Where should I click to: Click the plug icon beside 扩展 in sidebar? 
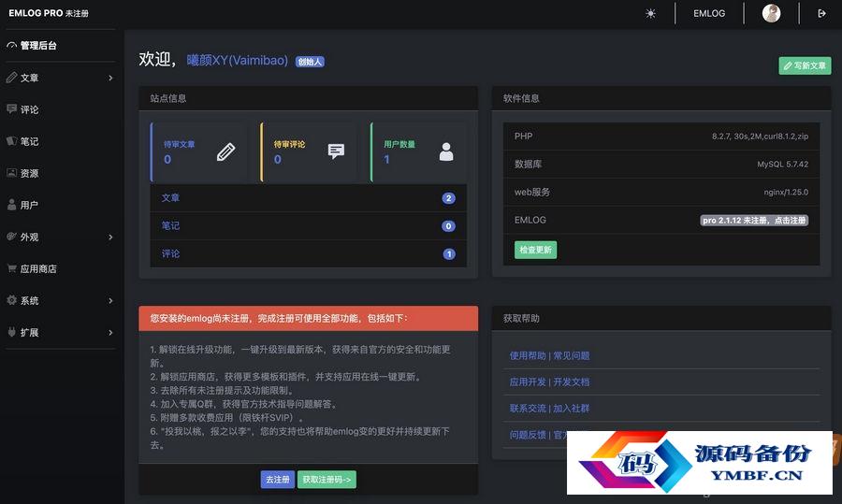point(11,332)
